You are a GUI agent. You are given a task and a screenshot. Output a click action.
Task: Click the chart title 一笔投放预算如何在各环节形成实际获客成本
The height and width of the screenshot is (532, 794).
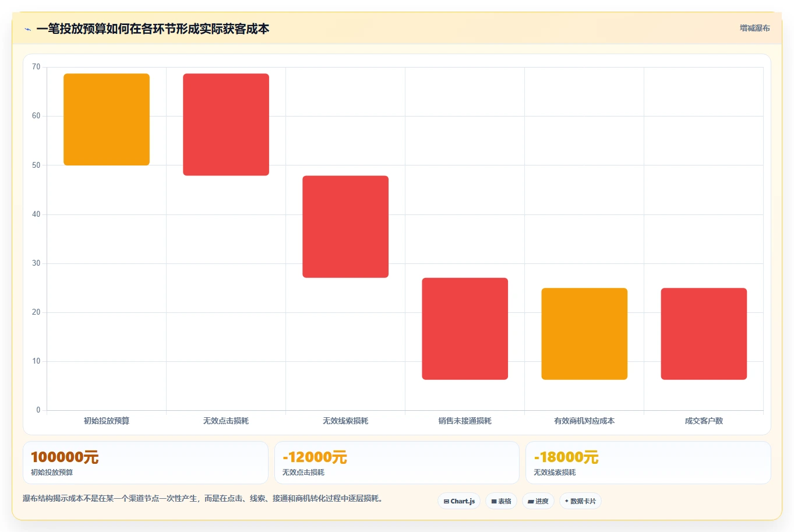153,29
